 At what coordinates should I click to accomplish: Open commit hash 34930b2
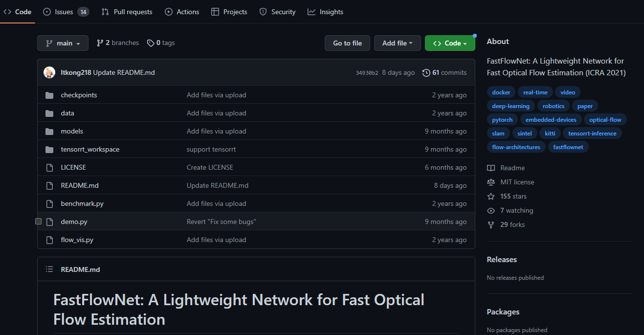coord(367,73)
